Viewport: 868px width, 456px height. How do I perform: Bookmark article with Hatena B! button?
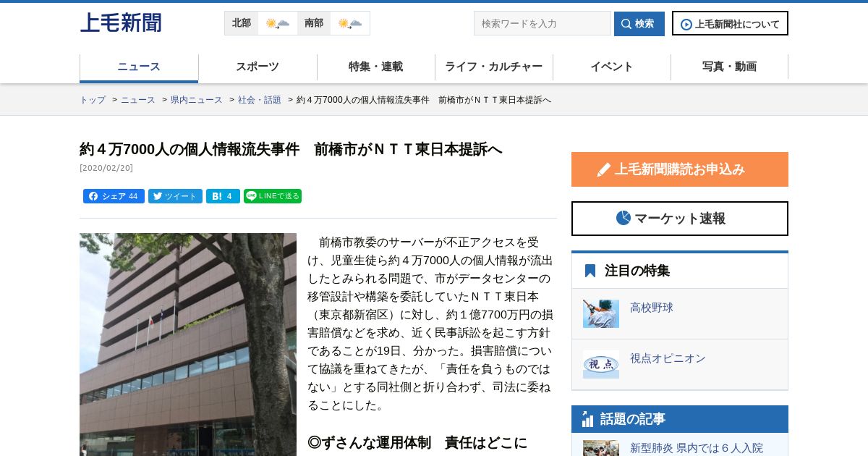pyautogui.click(x=223, y=196)
